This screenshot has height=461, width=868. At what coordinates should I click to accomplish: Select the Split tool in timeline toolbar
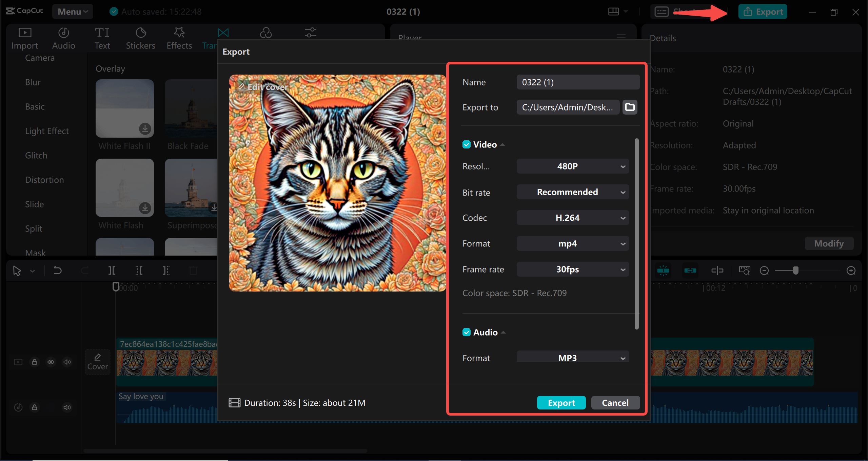coord(112,270)
